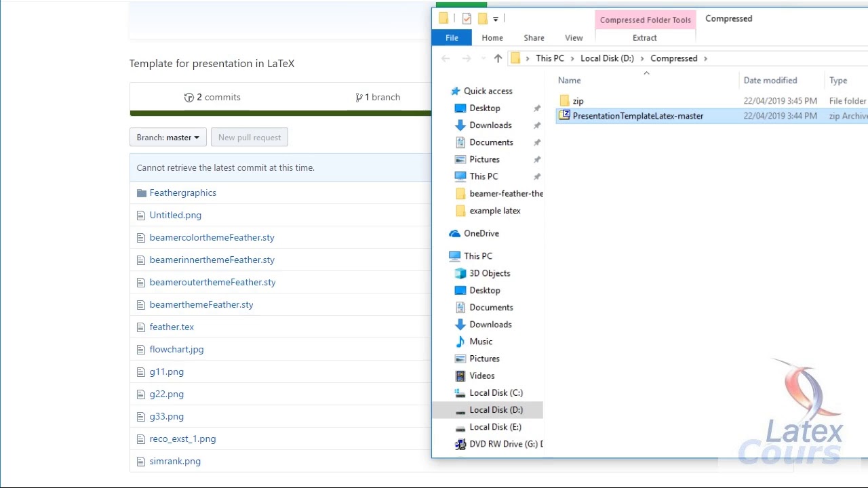Open the Branch: master dropdown

tap(167, 138)
